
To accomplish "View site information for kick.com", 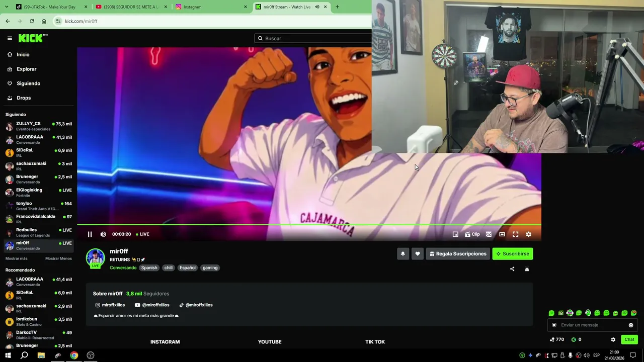I will click(58, 21).
